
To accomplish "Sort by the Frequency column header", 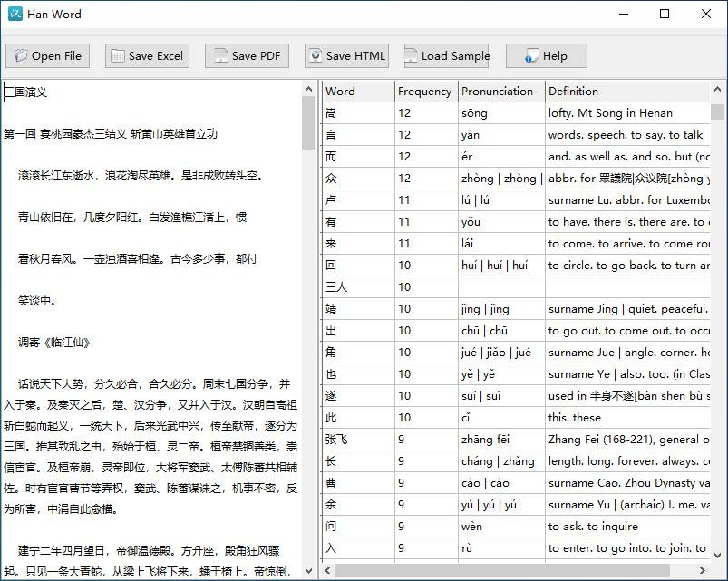I will (x=426, y=91).
